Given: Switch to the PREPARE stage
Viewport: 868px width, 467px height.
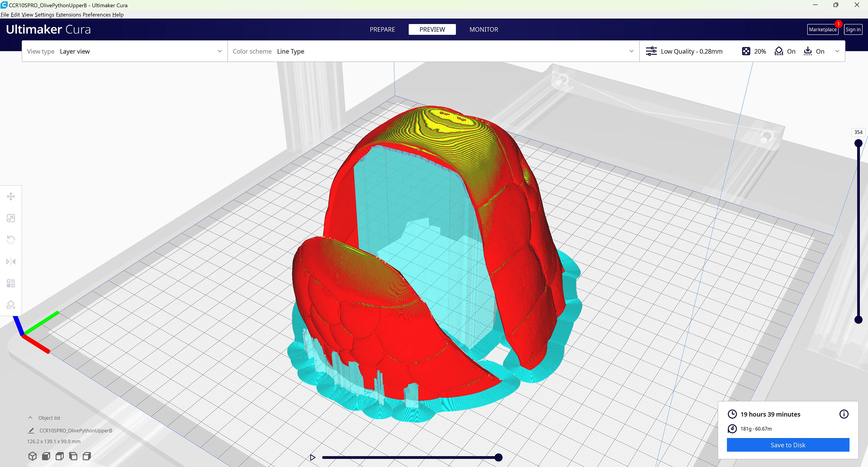Looking at the screenshot, I should click(x=382, y=29).
